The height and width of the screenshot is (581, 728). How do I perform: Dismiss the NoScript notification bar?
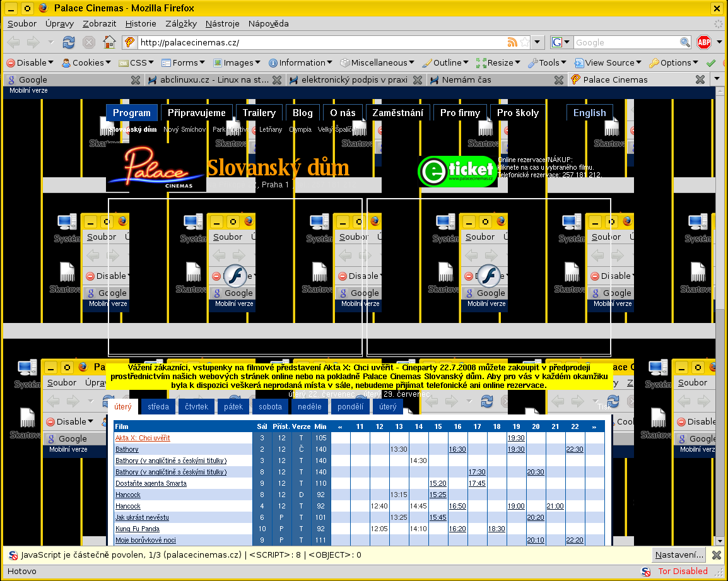717,555
